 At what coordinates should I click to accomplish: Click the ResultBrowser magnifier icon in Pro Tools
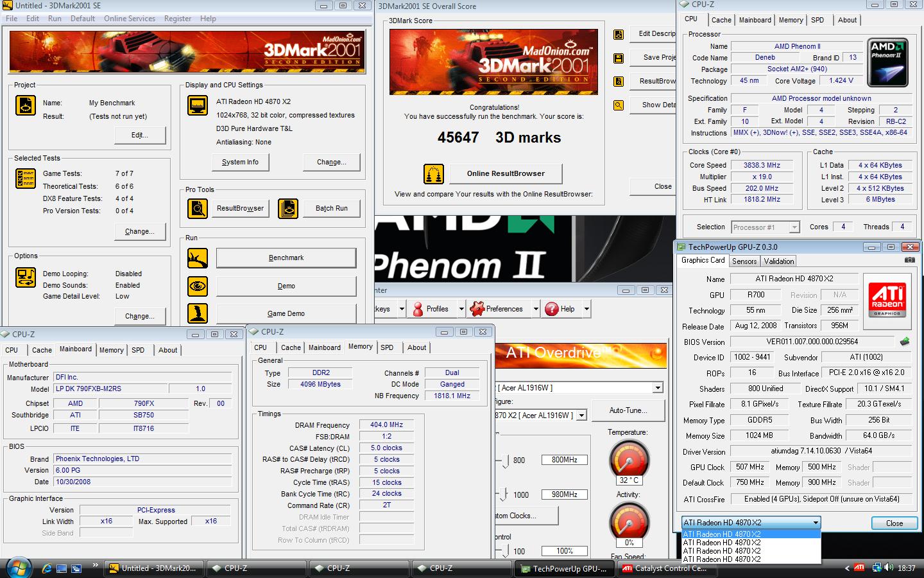pos(197,208)
